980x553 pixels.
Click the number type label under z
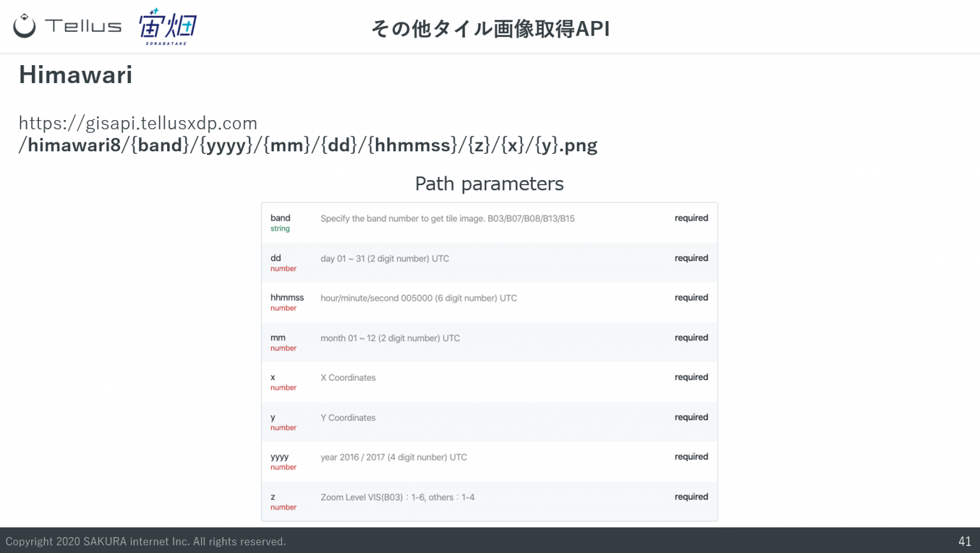click(283, 508)
